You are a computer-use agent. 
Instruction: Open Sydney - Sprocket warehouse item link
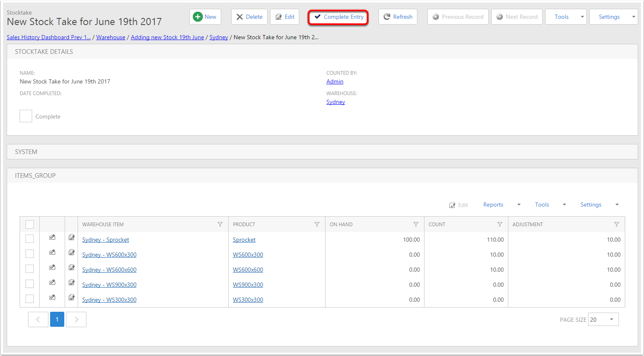[x=106, y=240]
